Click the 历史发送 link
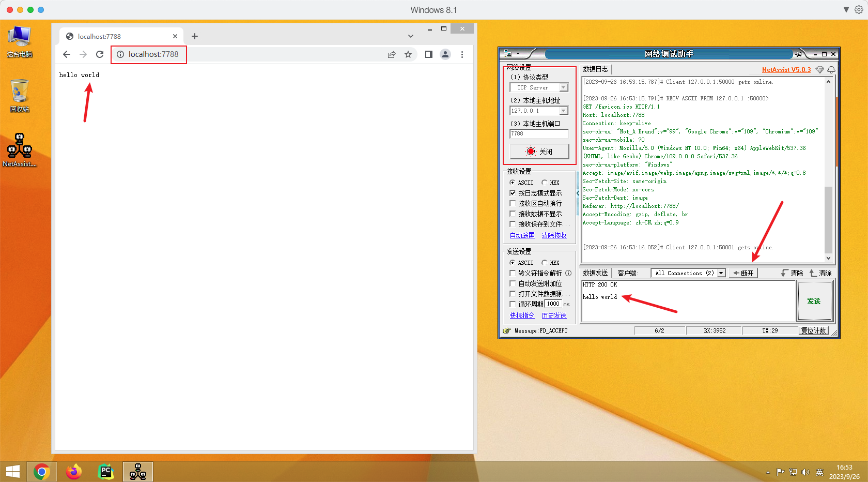 [554, 315]
